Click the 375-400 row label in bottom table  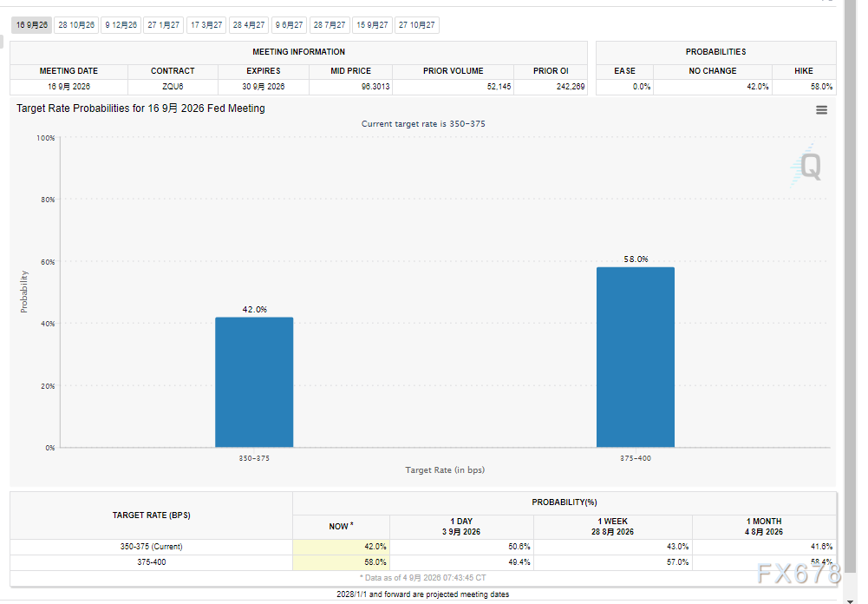pos(151,561)
